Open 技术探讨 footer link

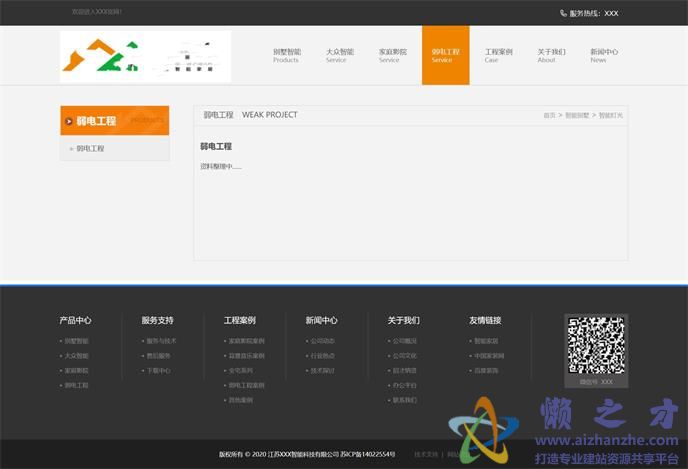pos(322,371)
